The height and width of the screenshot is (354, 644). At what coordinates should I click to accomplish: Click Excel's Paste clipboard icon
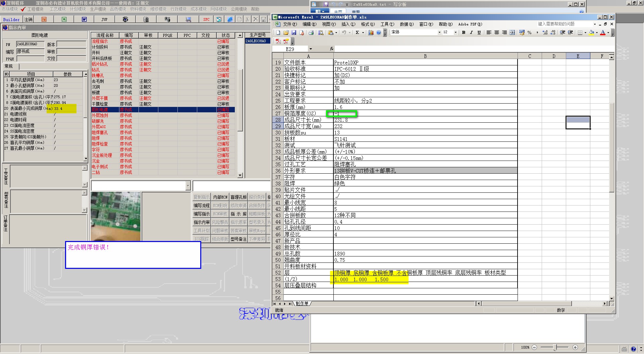point(331,33)
